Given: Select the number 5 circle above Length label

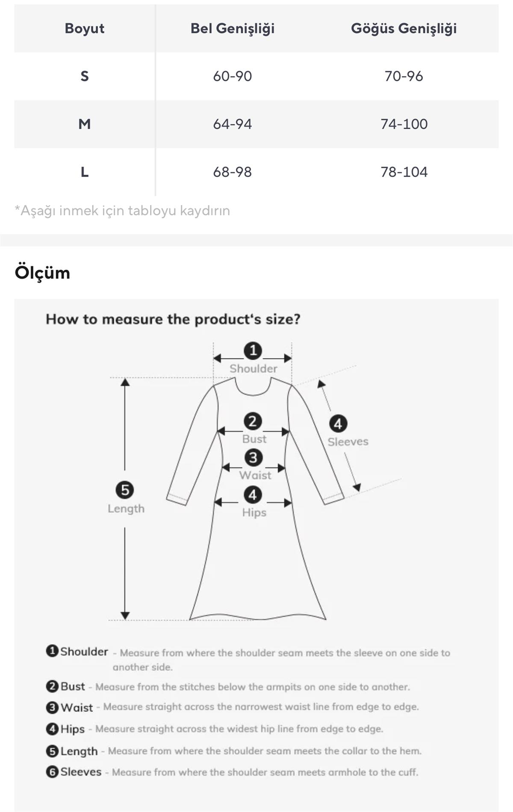Looking at the screenshot, I should point(125,490).
